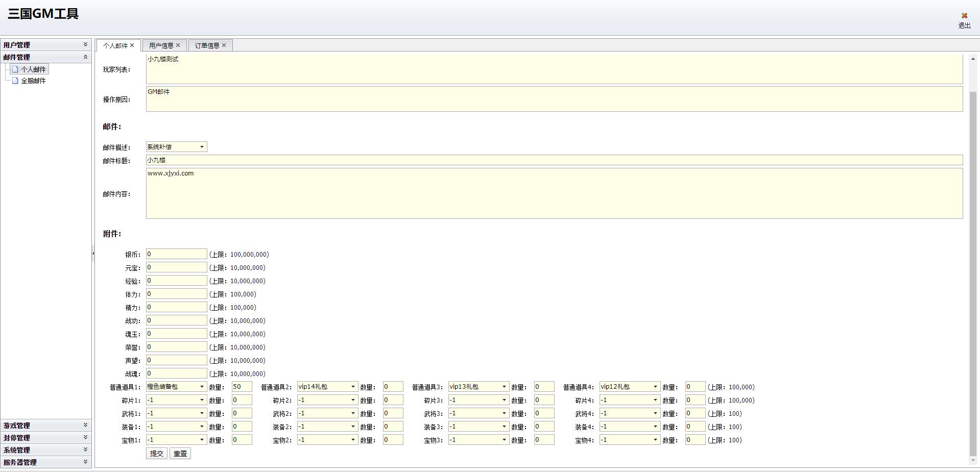Close the 用户信息 tab
The width and height of the screenshot is (980, 475).
tap(178, 45)
